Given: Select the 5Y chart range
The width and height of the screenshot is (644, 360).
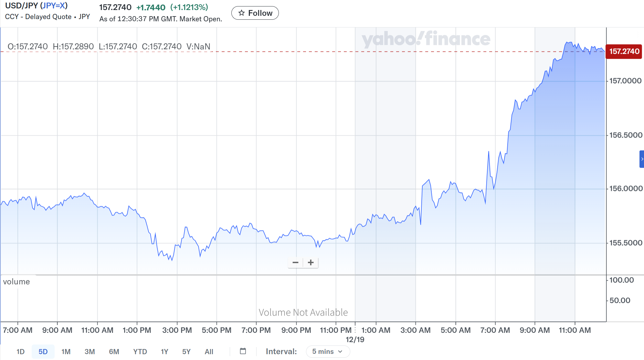Looking at the screenshot, I should pos(186,352).
